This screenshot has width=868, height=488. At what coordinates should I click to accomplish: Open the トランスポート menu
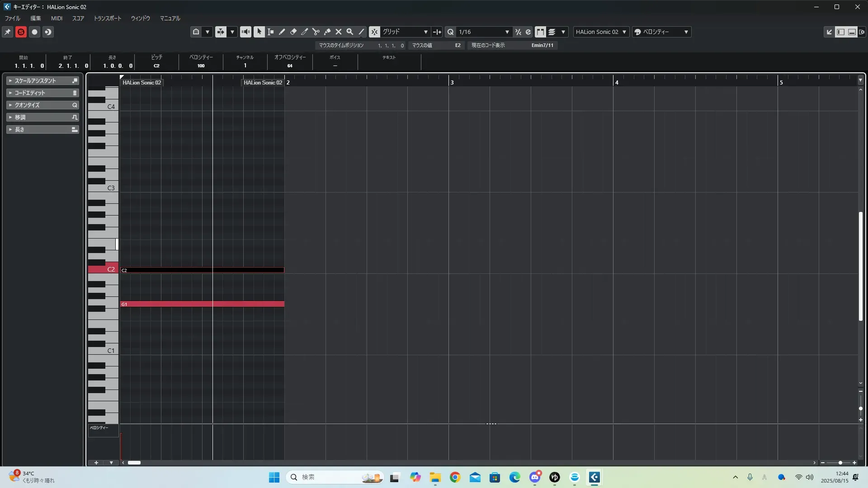pos(107,19)
